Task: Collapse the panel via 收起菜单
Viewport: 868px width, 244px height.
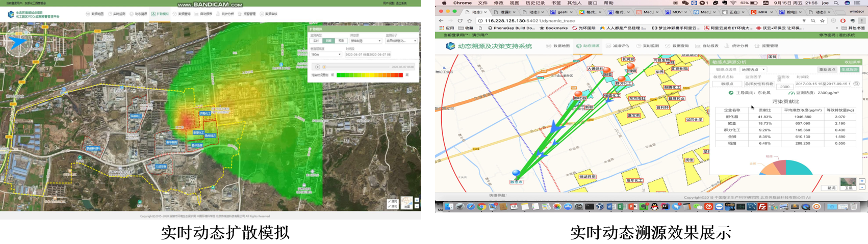Action: [x=852, y=62]
